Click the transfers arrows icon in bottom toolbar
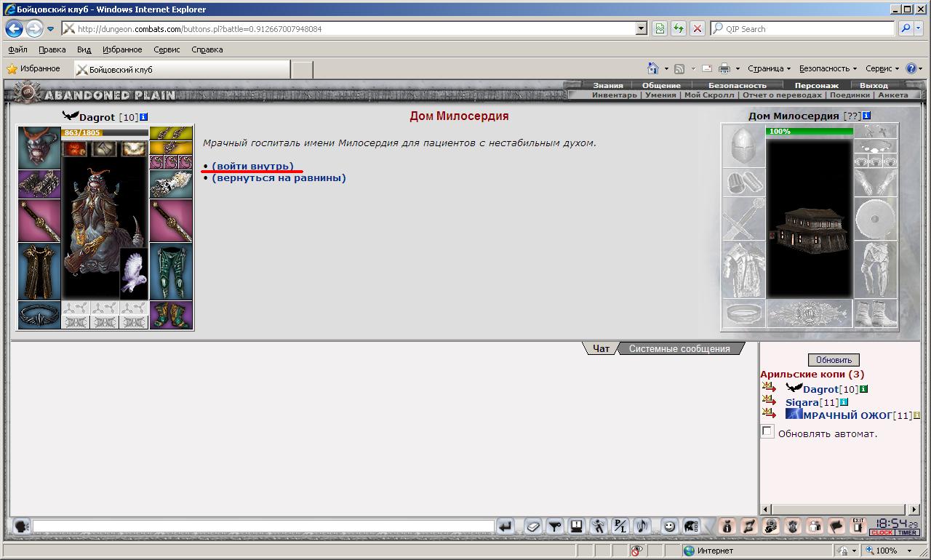 (748, 526)
